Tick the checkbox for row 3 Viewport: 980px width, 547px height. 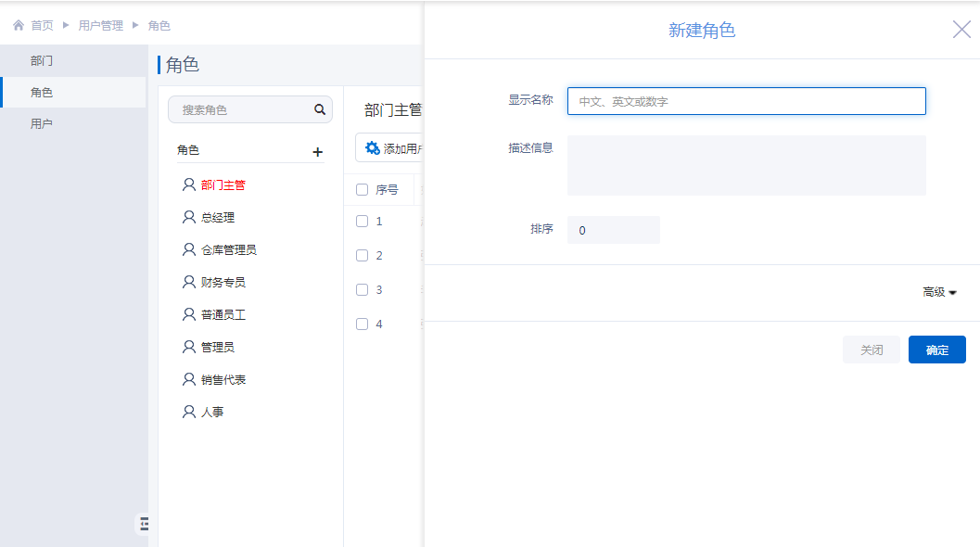click(x=363, y=290)
